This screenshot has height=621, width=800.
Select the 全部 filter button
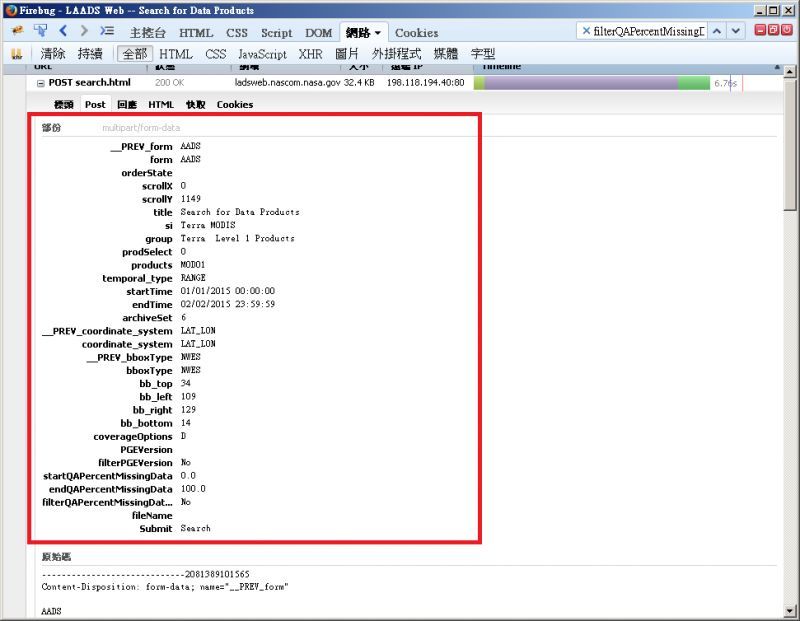tap(133, 54)
